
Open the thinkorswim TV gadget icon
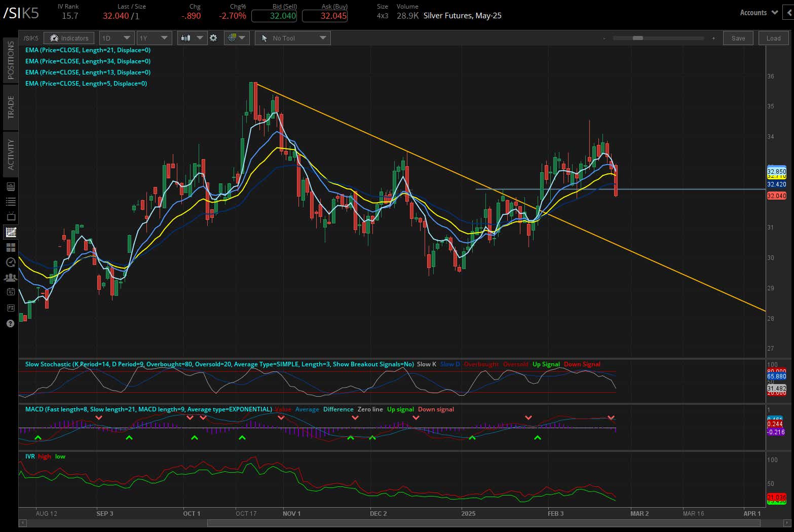[x=10, y=216]
